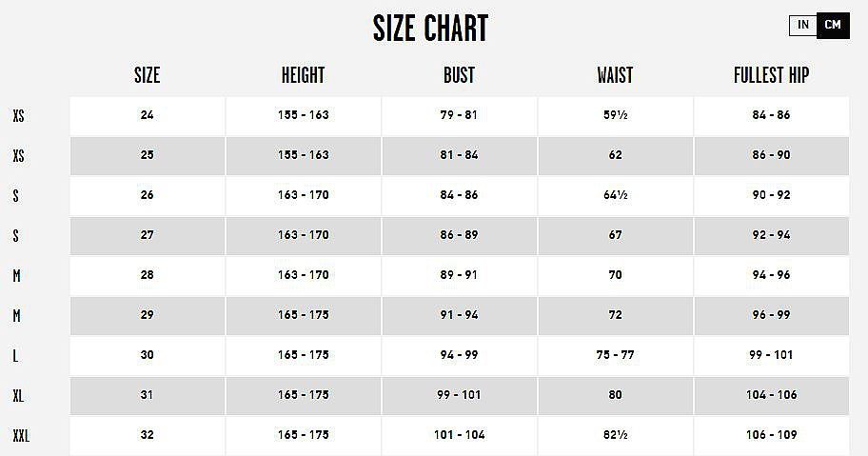Select size 25 cell
This screenshot has height=456, width=868.
click(147, 155)
